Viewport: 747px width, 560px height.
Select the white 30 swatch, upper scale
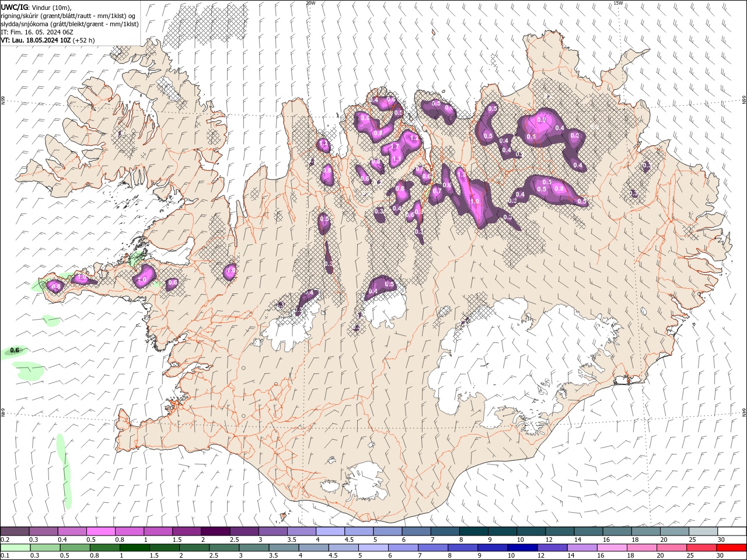(x=732, y=531)
